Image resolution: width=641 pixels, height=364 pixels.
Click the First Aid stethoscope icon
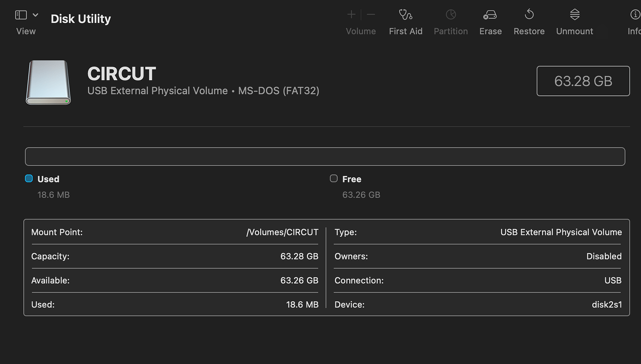click(406, 15)
